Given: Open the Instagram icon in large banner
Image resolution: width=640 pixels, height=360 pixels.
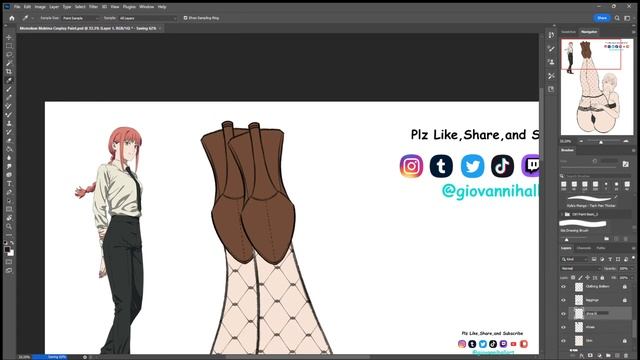Looking at the screenshot, I should click(411, 166).
